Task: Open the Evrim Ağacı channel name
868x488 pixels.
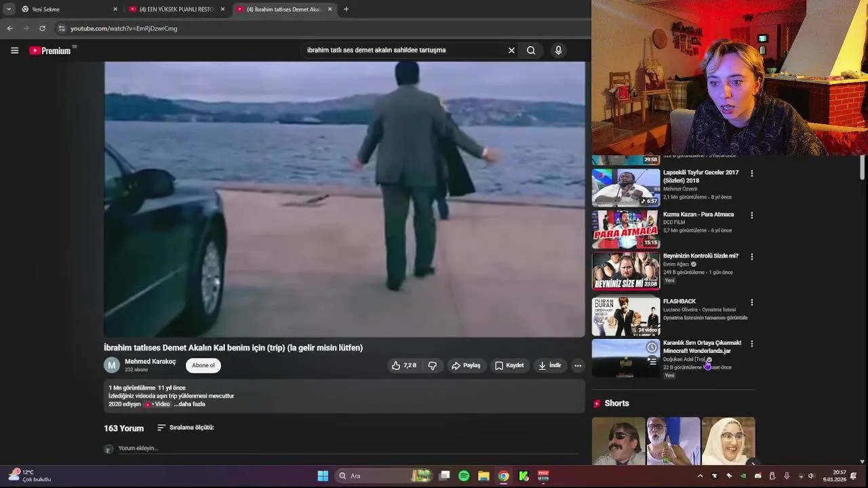Action: pyautogui.click(x=676, y=264)
